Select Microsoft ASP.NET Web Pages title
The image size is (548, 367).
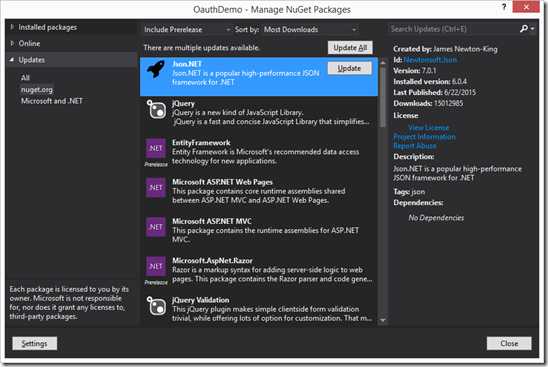coord(222,182)
